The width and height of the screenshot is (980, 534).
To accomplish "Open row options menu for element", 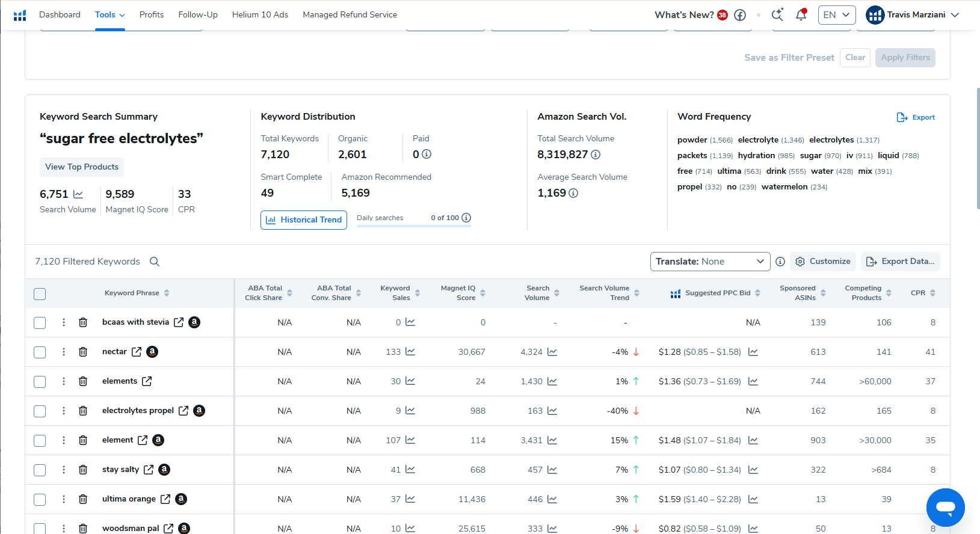I will (64, 440).
